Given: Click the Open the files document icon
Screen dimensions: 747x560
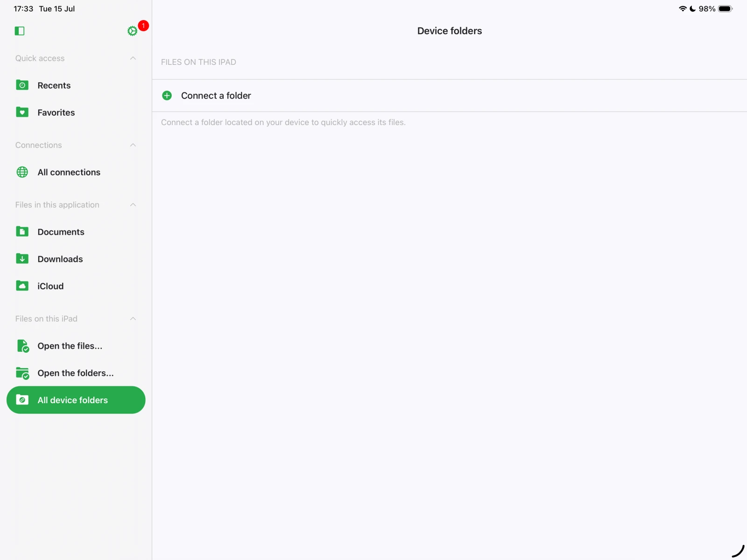Looking at the screenshot, I should pos(22,346).
